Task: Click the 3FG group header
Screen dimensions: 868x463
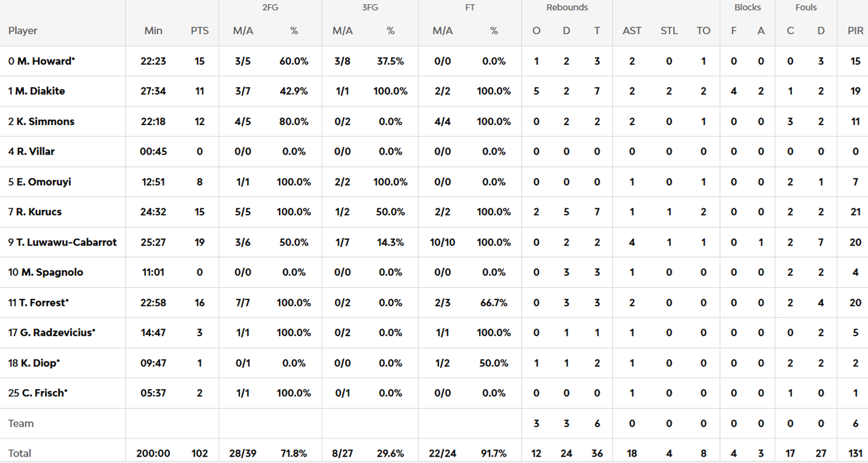Action: 370,8
